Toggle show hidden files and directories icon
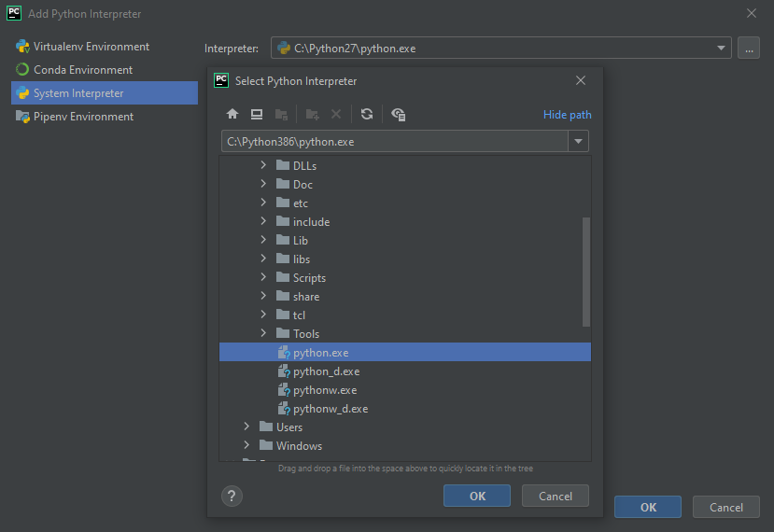 point(399,115)
